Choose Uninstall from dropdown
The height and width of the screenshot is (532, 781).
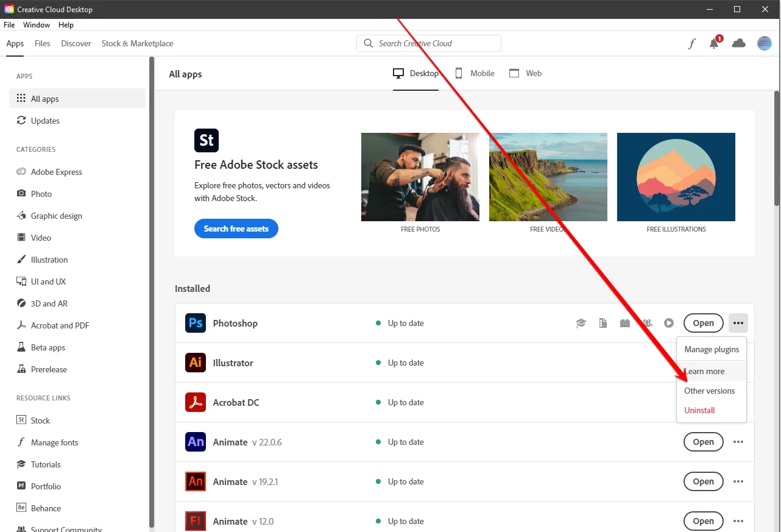click(712, 410)
